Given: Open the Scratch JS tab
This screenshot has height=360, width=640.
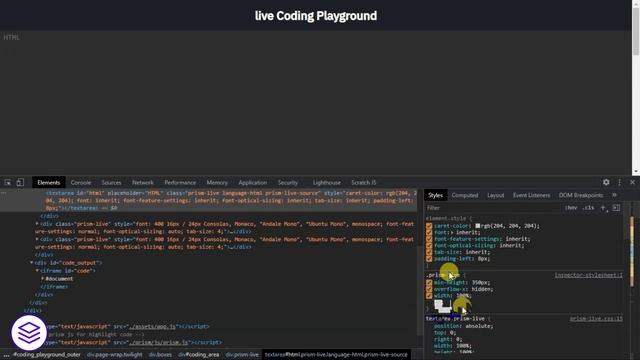Looking at the screenshot, I should [x=364, y=182].
